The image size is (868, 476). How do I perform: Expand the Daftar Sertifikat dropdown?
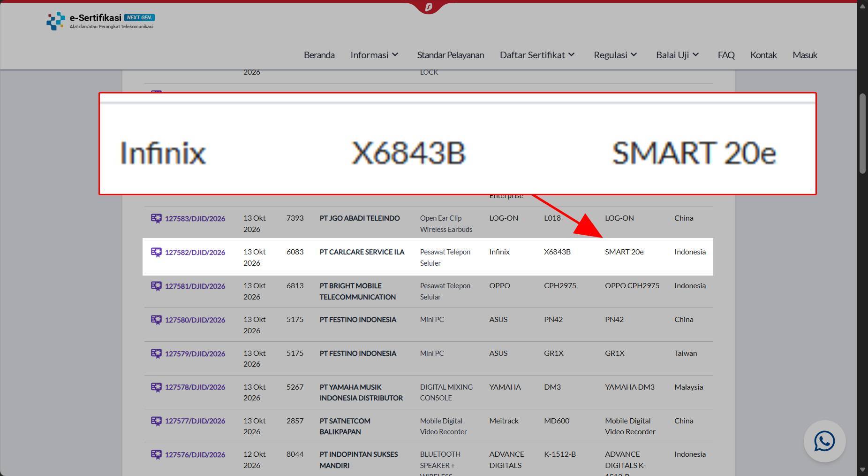click(537, 55)
